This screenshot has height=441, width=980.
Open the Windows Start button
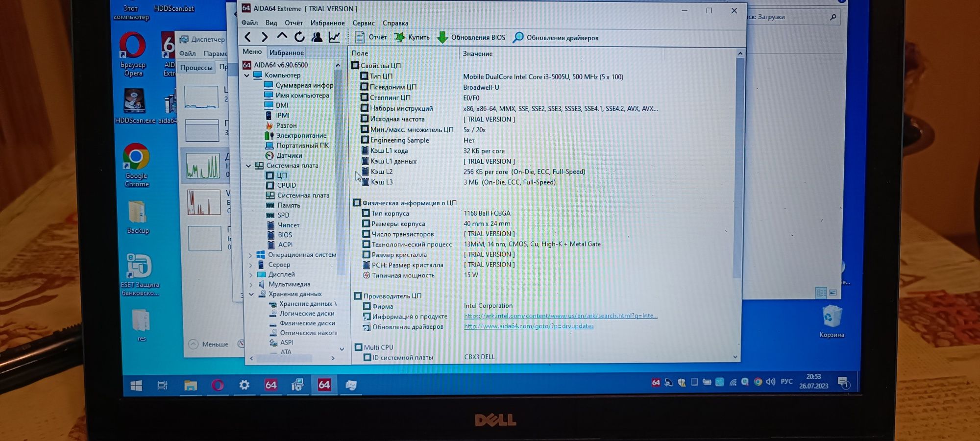click(136, 386)
